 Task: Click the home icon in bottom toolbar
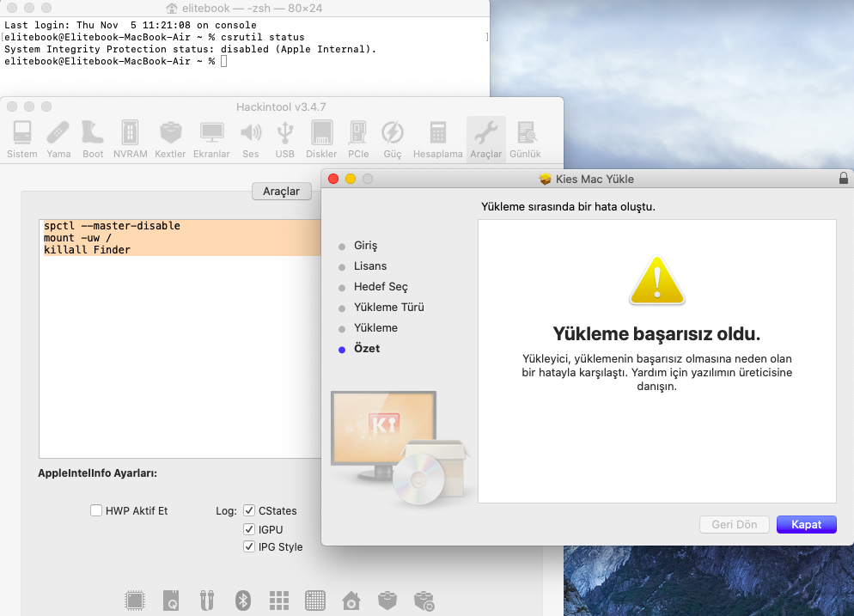click(351, 599)
